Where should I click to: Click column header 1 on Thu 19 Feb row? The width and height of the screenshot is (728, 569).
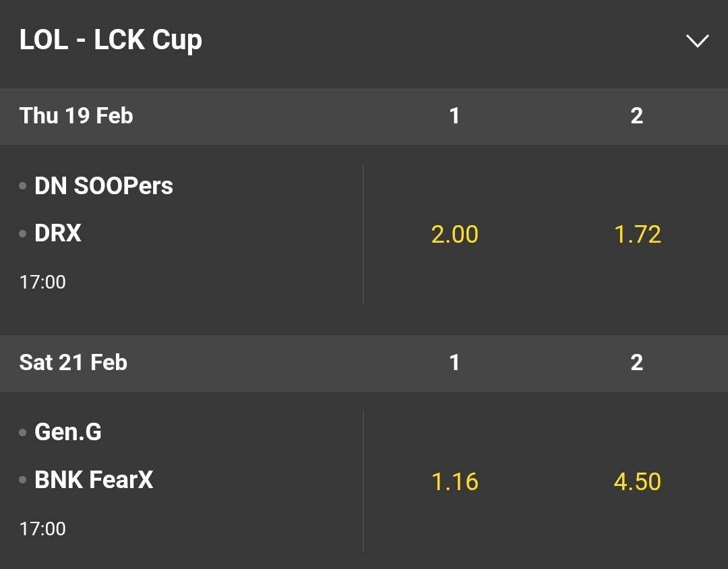point(454,116)
